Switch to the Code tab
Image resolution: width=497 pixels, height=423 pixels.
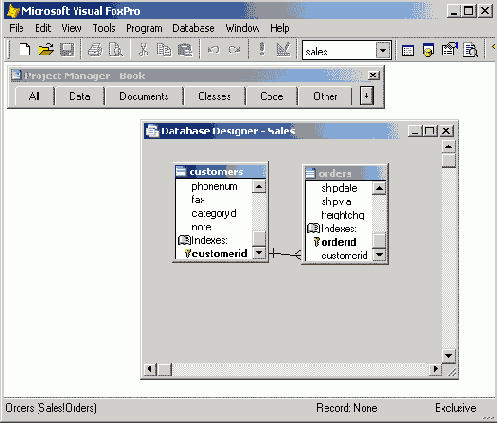(272, 96)
